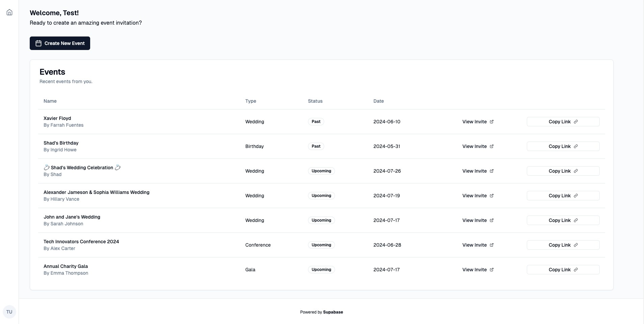Click chain icon in Alexander Jameson wedding row

coord(576,196)
